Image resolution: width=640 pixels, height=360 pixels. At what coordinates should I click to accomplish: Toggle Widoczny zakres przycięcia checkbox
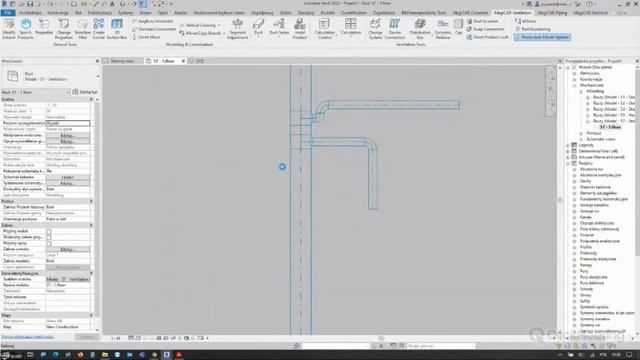49,237
